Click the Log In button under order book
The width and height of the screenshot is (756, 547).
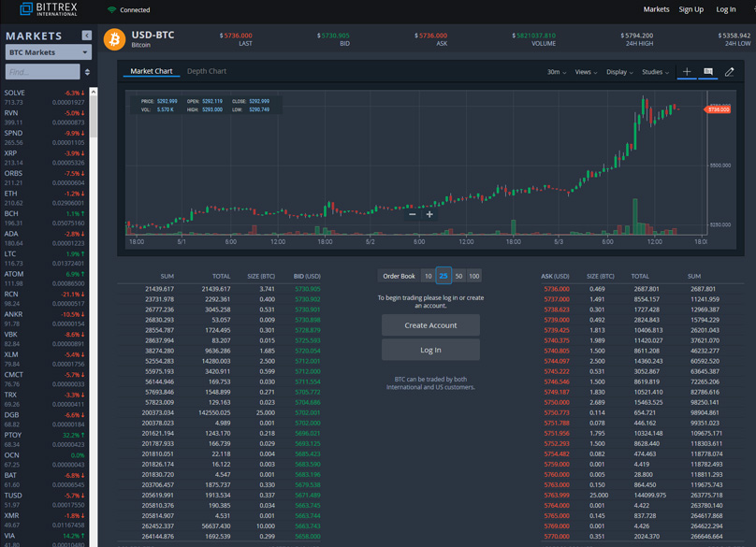430,350
